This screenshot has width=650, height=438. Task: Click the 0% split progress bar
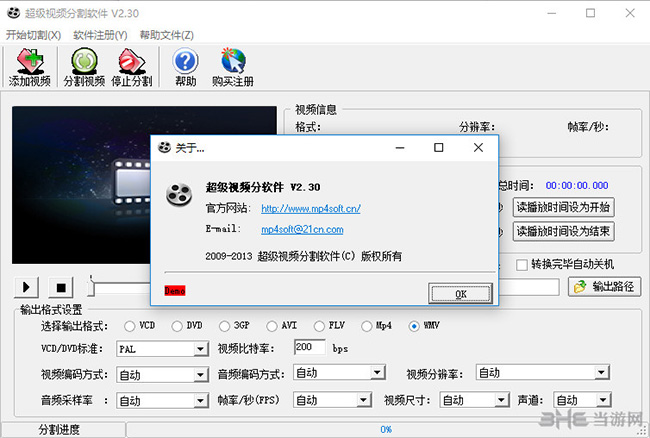click(386, 429)
